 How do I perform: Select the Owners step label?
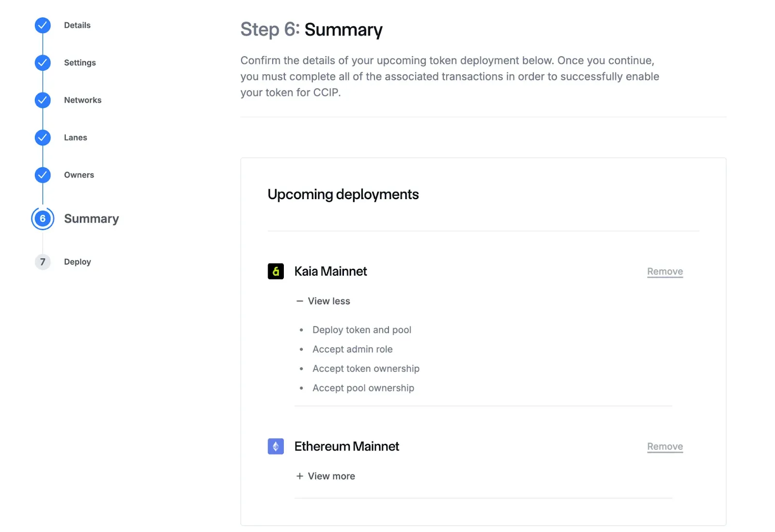tap(79, 175)
